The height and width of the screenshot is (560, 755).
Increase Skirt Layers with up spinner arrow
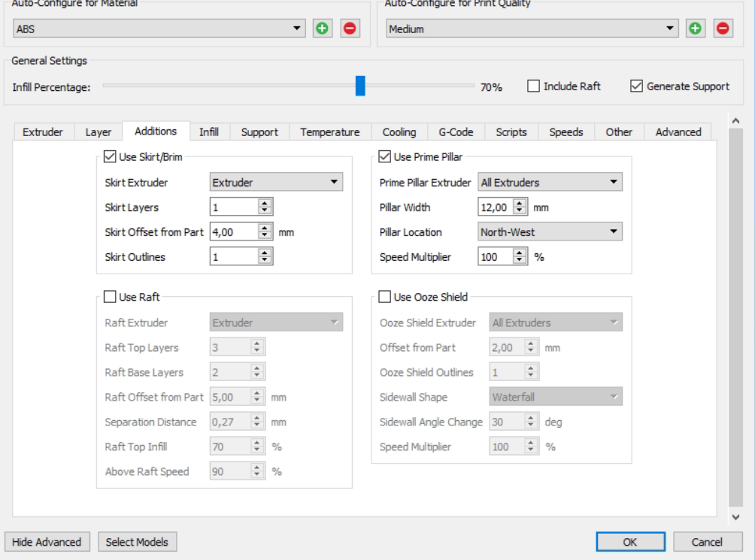click(265, 204)
